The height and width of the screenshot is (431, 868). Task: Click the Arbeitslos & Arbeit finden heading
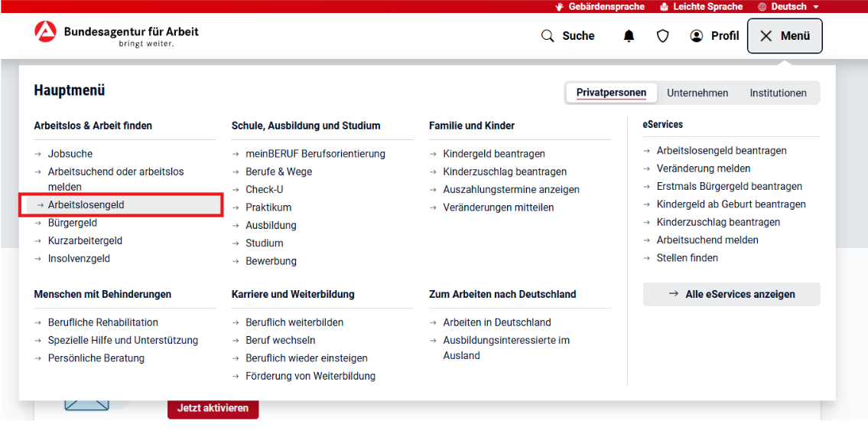93,126
